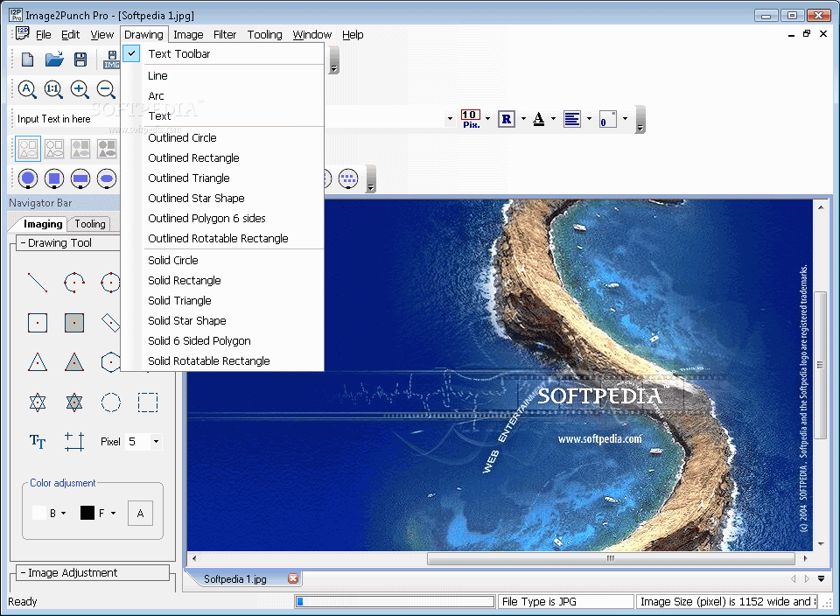Open the Image menu
Viewport: 840px width, 616px height.
[x=188, y=35]
